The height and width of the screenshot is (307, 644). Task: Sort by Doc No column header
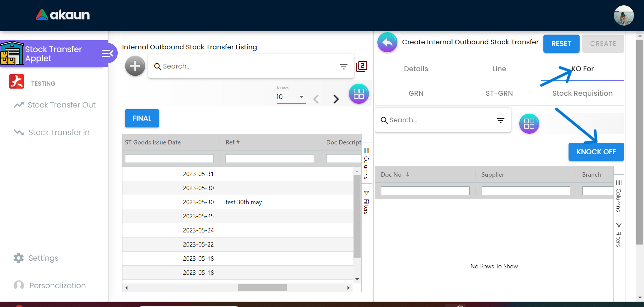[x=391, y=175]
